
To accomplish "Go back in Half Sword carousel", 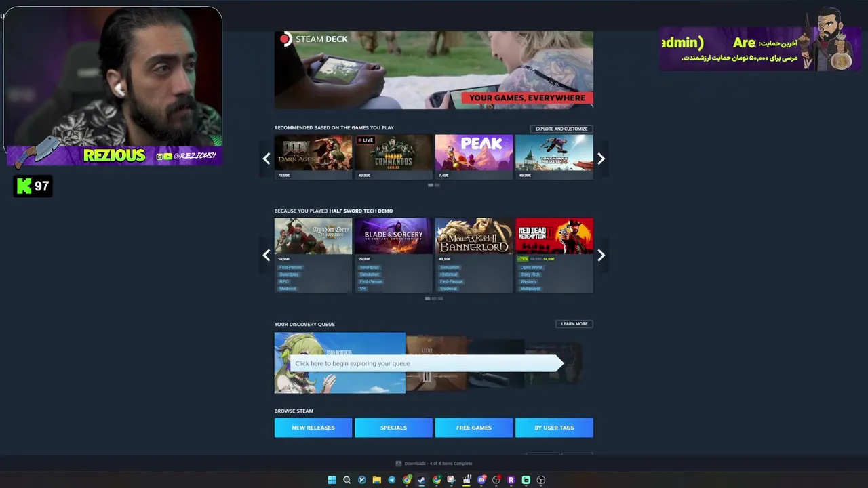I will coord(267,256).
